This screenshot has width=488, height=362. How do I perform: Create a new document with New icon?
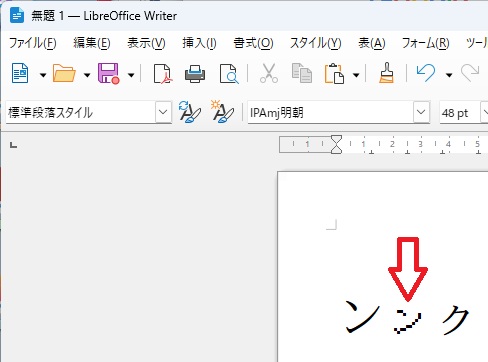point(20,73)
